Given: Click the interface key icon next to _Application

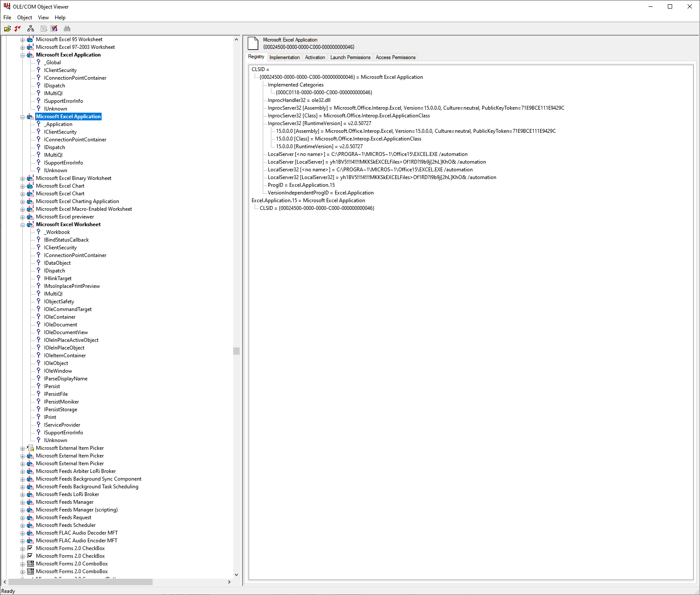Looking at the screenshot, I should pos(39,124).
